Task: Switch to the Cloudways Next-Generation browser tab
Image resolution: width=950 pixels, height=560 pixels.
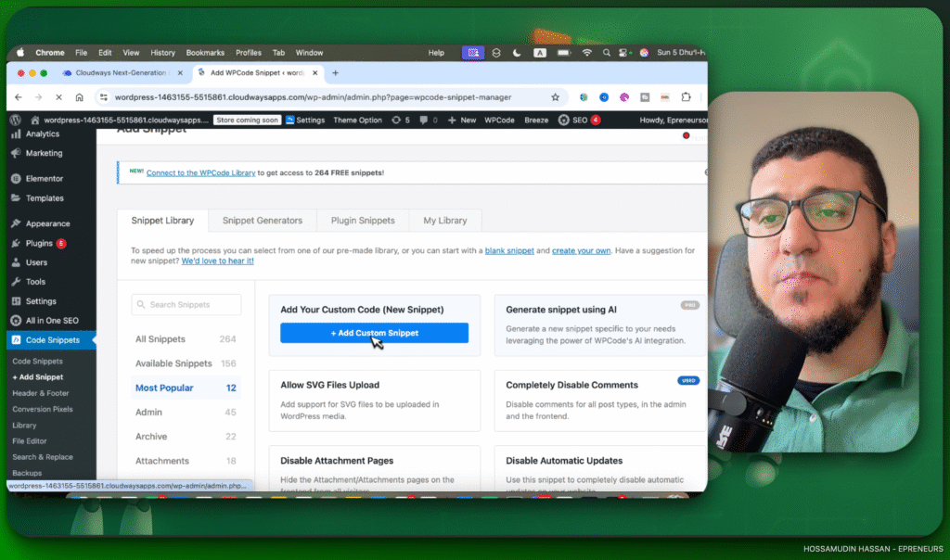Action: pyautogui.click(x=121, y=72)
